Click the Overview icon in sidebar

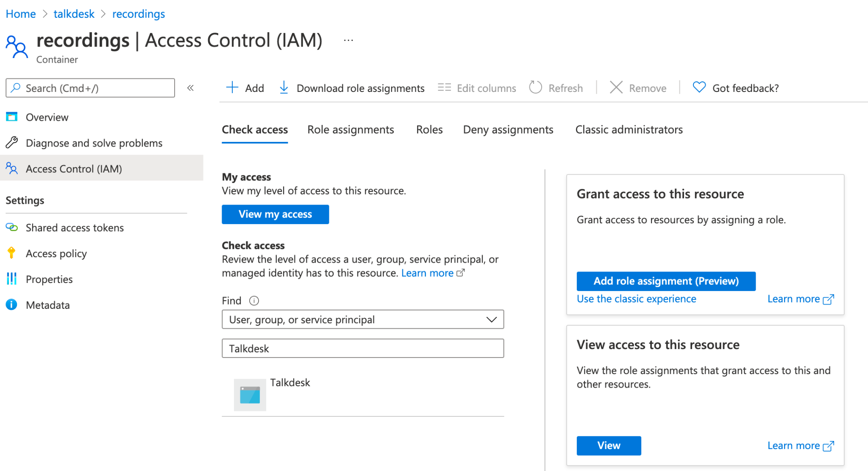11,117
